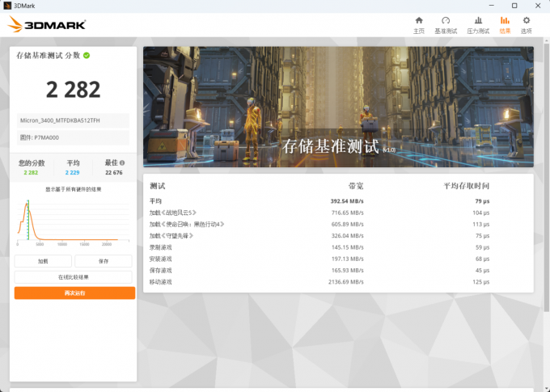Click the 197.13 MB/s bandwidth value
This screenshot has height=392, width=550.
point(347,259)
